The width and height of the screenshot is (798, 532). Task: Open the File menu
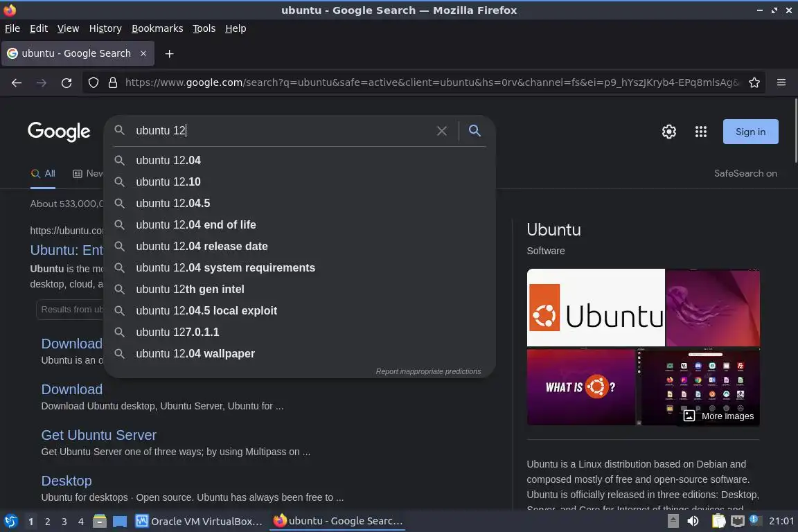point(12,28)
